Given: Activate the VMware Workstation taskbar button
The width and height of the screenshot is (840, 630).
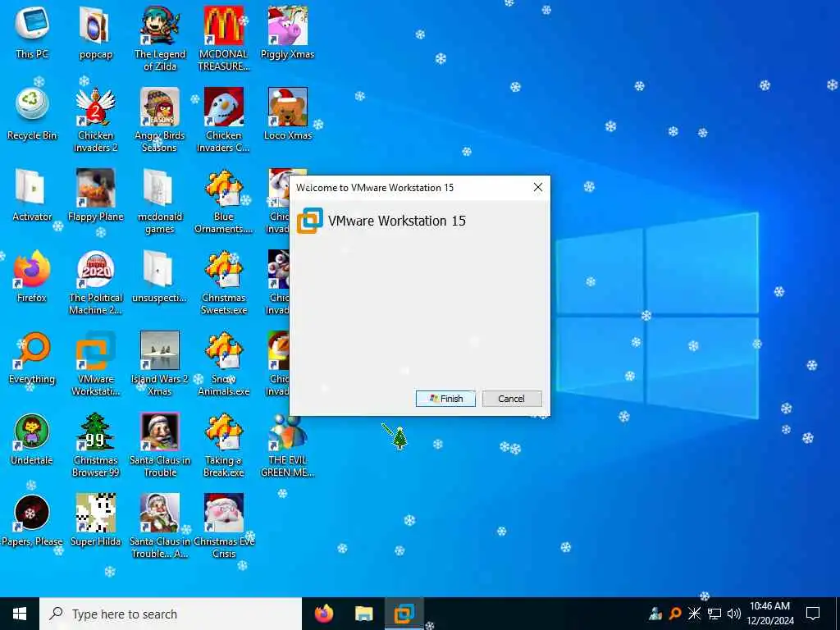Looking at the screenshot, I should click(404, 614).
